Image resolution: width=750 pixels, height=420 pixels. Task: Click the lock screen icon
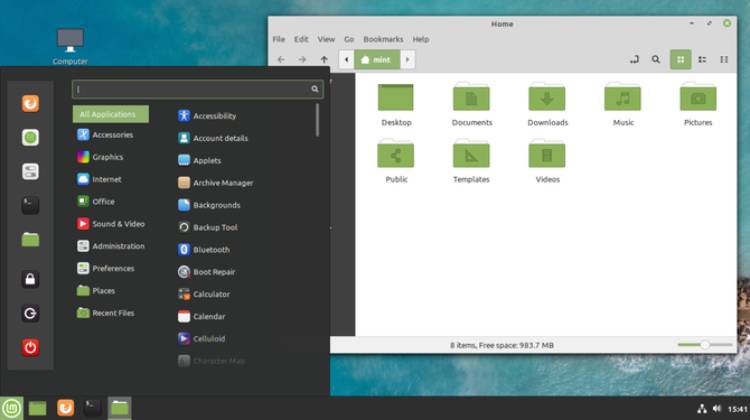point(30,279)
